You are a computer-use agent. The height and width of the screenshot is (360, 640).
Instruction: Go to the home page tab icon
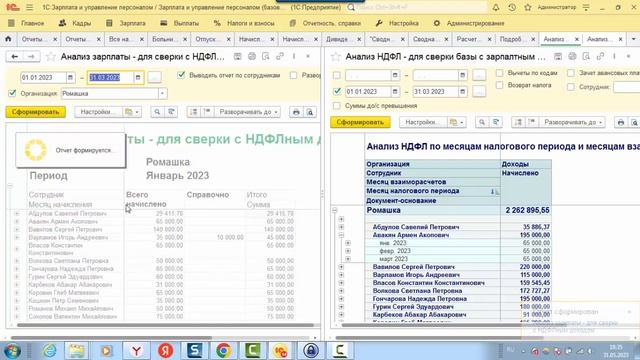[8, 39]
